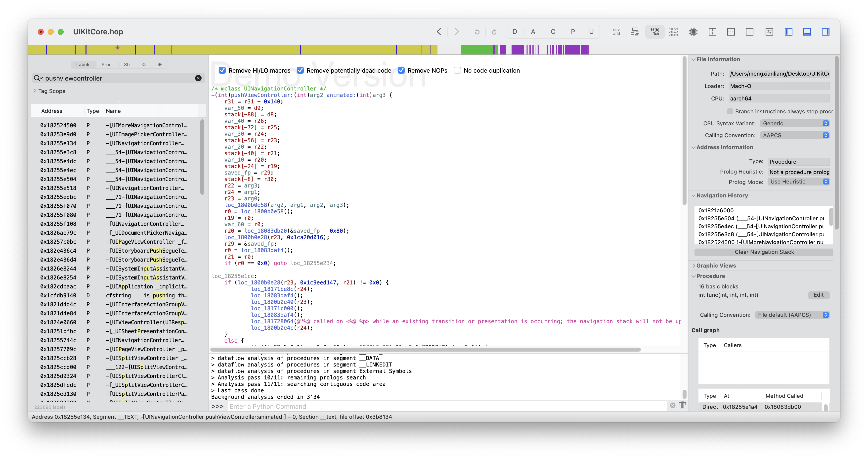Open the CPU chip debugger icon
Viewport: 868px width, 459px height.
[x=693, y=32]
